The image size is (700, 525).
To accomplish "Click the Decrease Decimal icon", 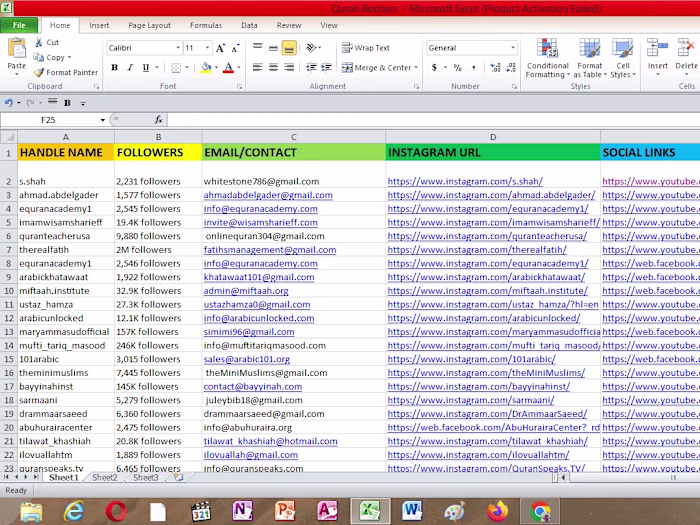I will 511,67.
